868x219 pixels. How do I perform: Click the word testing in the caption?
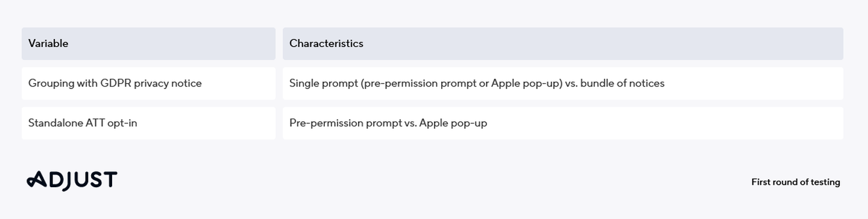825,182
